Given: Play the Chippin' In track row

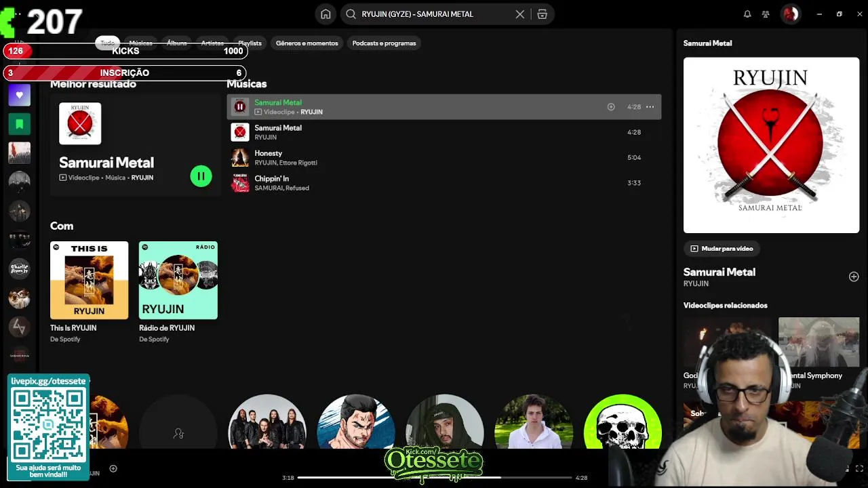Looking at the screenshot, I should point(444,183).
